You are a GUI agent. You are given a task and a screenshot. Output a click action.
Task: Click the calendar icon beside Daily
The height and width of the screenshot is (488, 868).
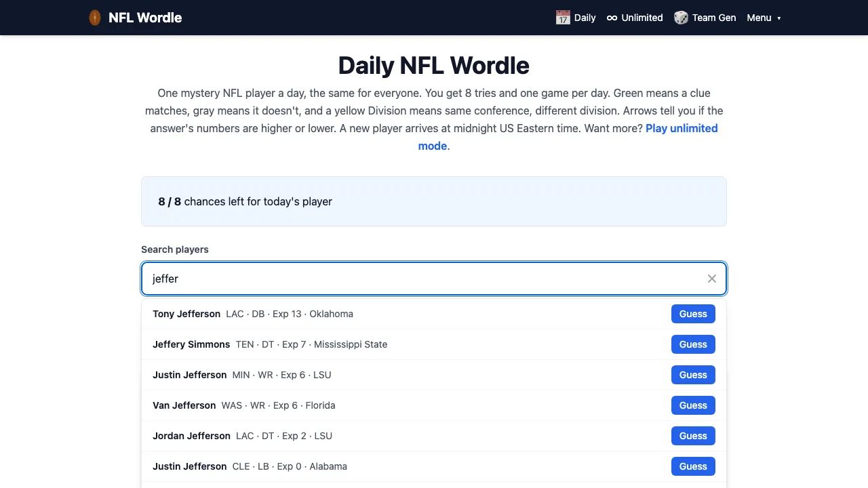(x=563, y=18)
